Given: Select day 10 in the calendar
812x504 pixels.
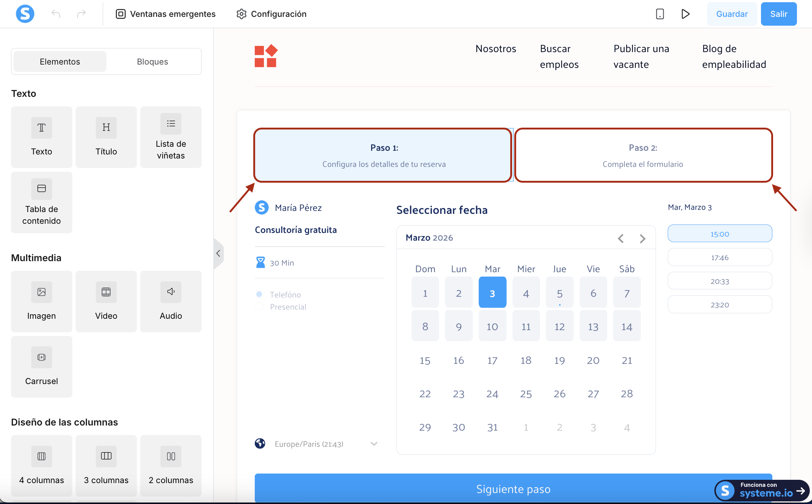Looking at the screenshot, I should 492,326.
